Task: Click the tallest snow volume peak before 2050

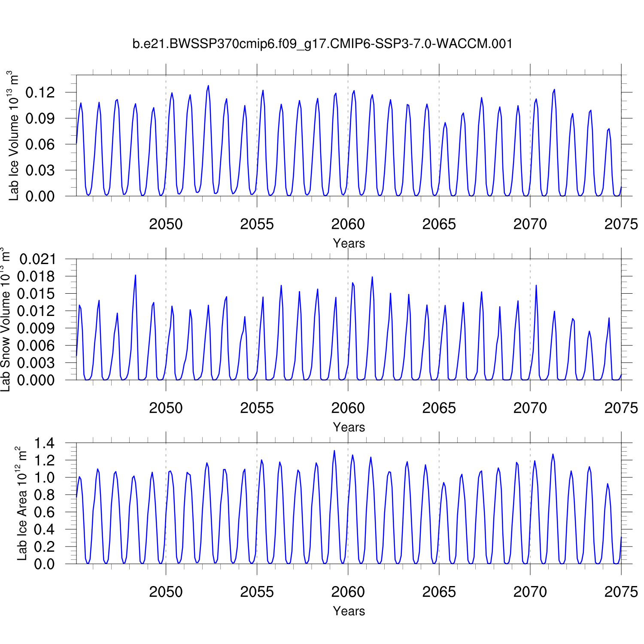Action: pos(135,276)
